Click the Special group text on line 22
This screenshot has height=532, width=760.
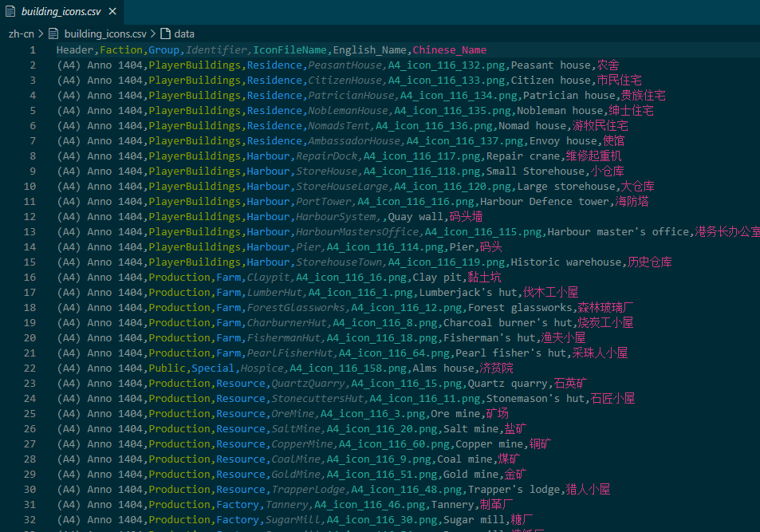point(213,368)
